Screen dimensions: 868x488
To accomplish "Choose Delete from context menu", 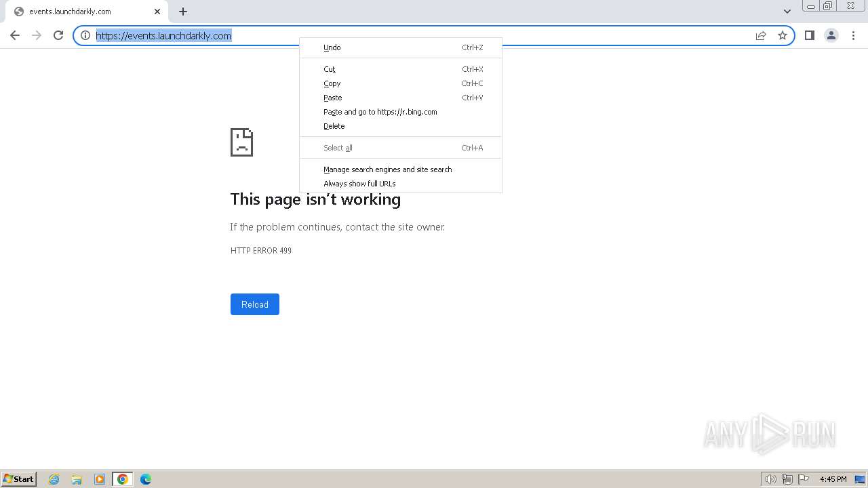I will click(x=401, y=126).
